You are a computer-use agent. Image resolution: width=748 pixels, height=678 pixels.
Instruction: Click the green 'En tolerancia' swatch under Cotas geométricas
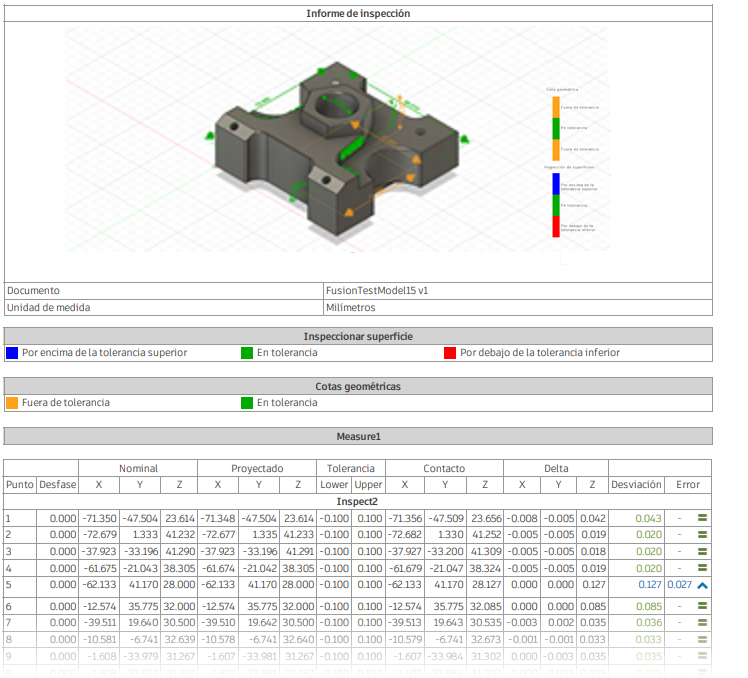pyautogui.click(x=247, y=403)
